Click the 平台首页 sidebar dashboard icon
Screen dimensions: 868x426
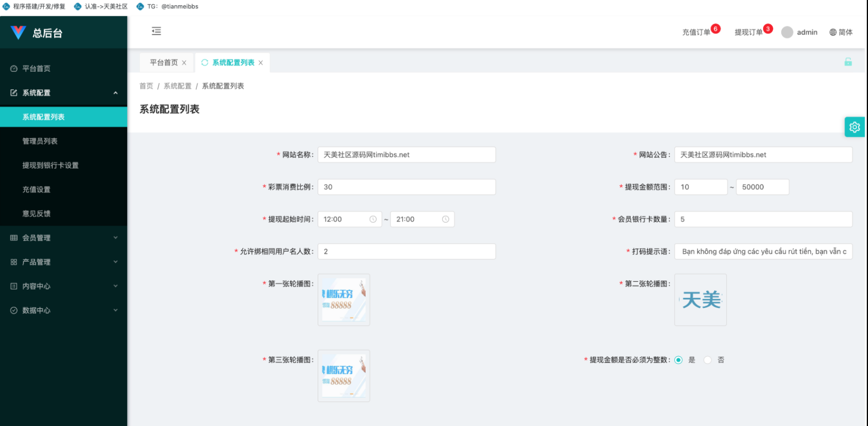14,69
